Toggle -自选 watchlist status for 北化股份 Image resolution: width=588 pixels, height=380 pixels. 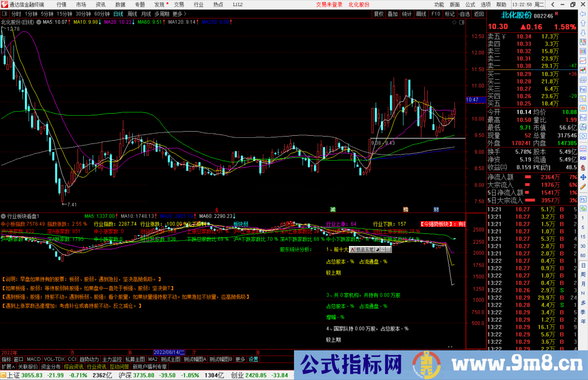pos(464,14)
